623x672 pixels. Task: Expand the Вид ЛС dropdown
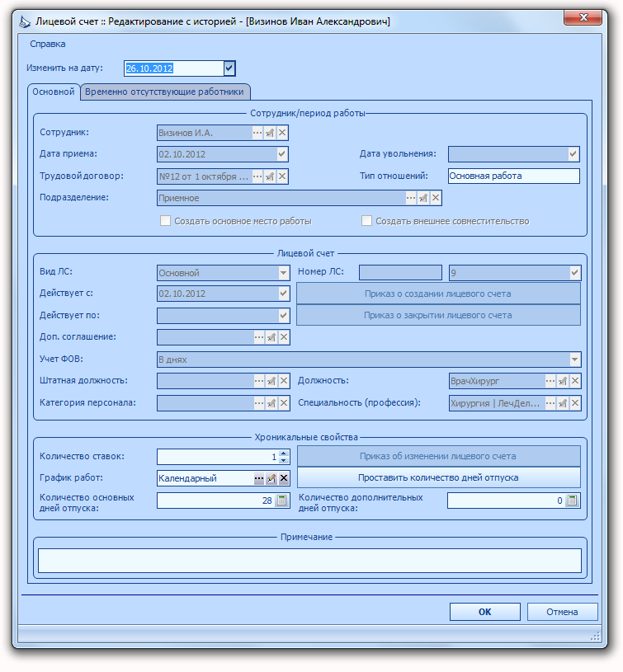(x=283, y=273)
